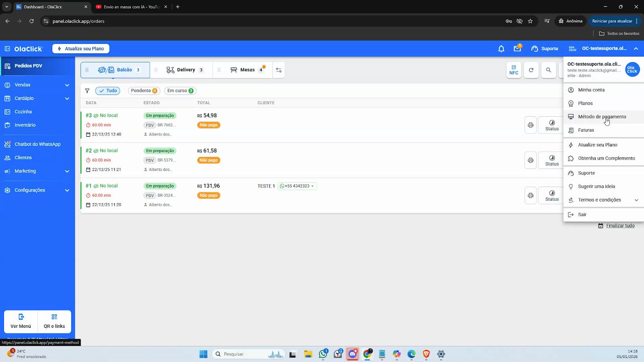Print order #3 with printer icon
The width and height of the screenshot is (644, 362).
[x=530, y=125]
